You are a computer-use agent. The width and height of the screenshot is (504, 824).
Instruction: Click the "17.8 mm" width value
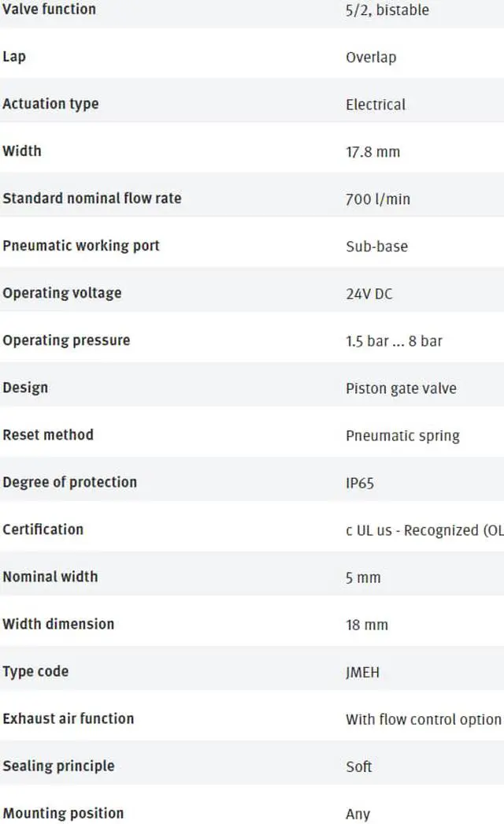pos(372,152)
